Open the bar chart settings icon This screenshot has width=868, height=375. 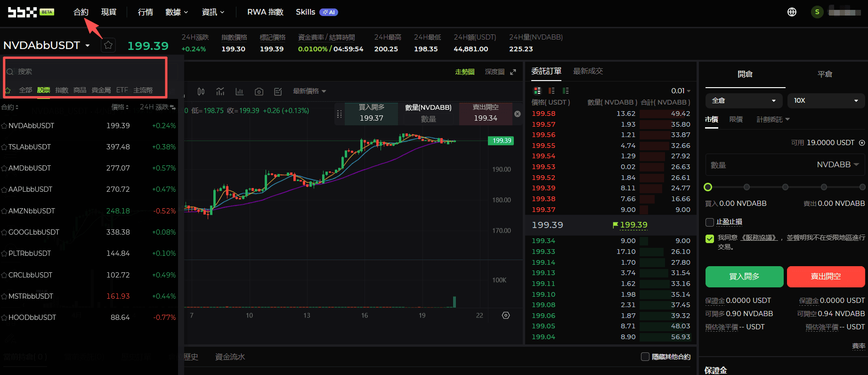coord(239,91)
